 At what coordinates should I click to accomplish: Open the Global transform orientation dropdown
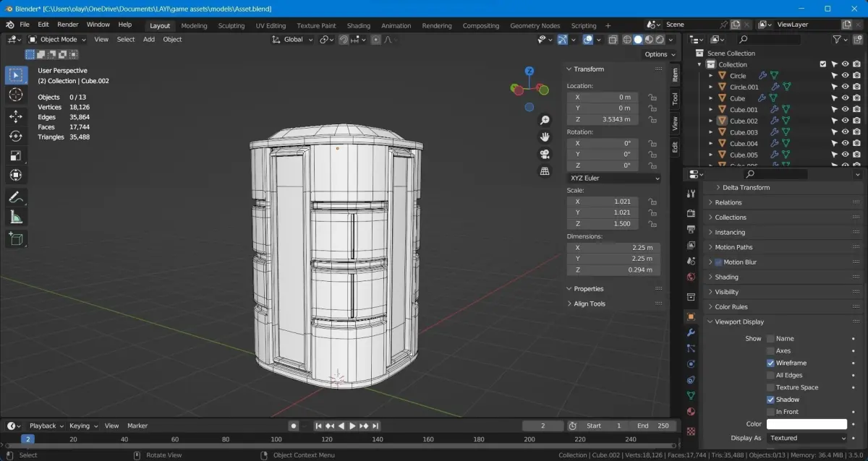(293, 39)
